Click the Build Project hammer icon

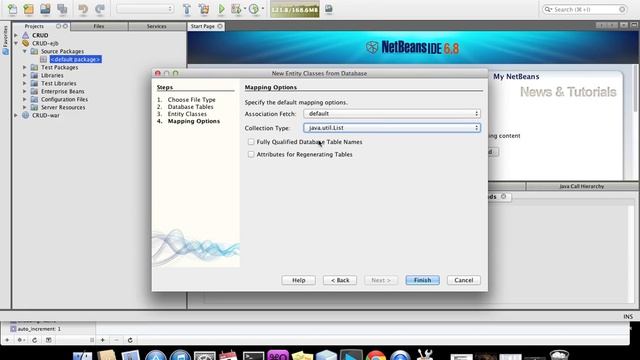pos(187,9)
